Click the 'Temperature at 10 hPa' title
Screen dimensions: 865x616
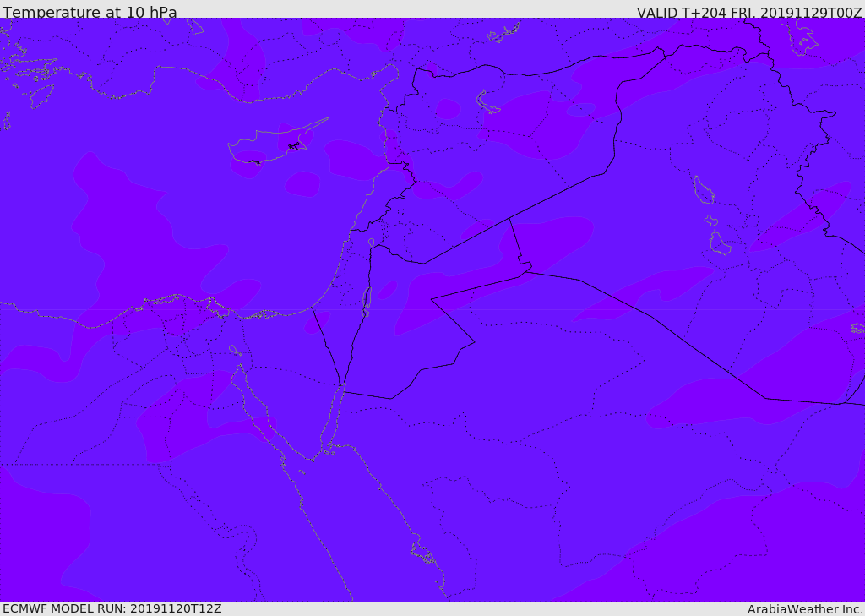90,12
